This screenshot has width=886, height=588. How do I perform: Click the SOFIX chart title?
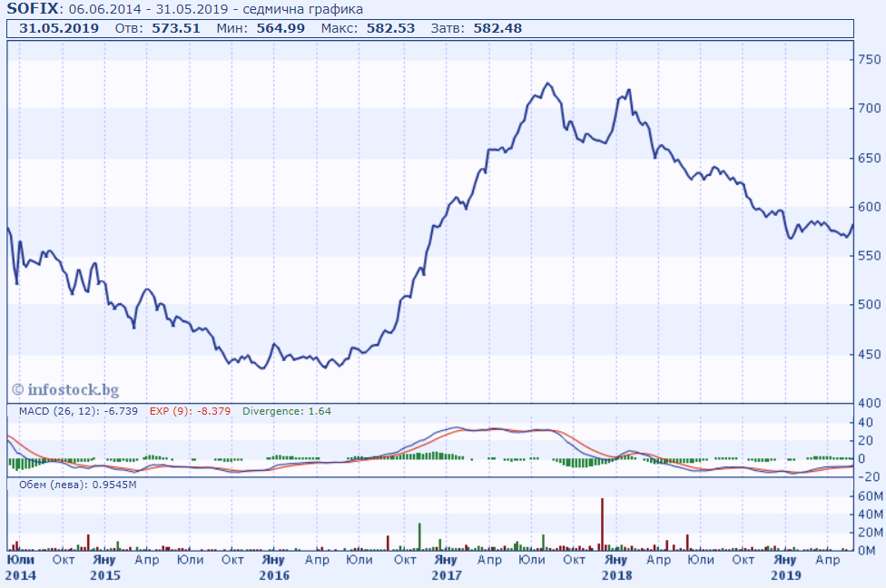(33, 8)
